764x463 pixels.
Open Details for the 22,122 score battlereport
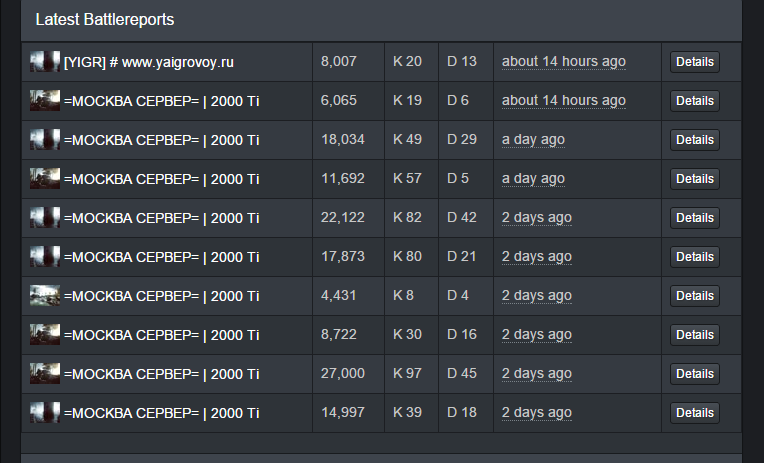(x=694, y=218)
